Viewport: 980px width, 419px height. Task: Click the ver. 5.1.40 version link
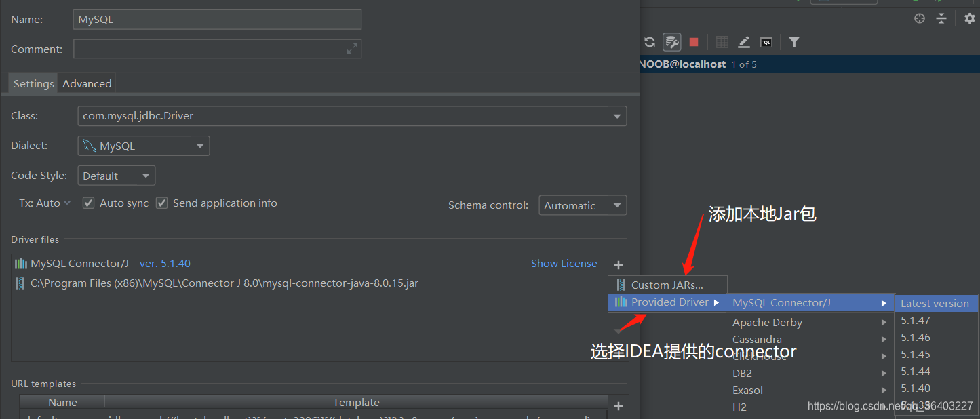pyautogui.click(x=165, y=263)
